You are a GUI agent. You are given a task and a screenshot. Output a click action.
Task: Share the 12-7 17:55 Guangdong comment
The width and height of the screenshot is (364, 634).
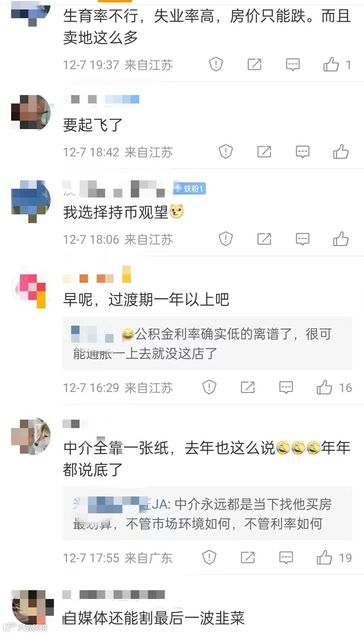point(248,557)
